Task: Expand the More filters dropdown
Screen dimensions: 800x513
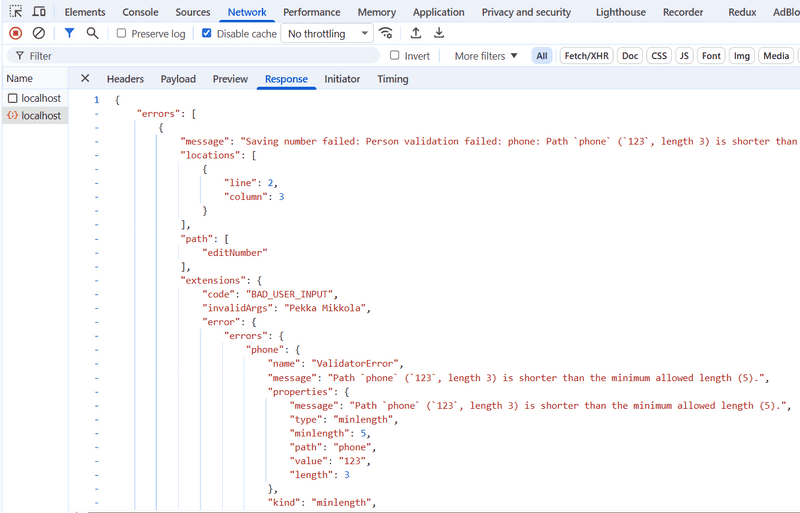Action: tap(486, 56)
